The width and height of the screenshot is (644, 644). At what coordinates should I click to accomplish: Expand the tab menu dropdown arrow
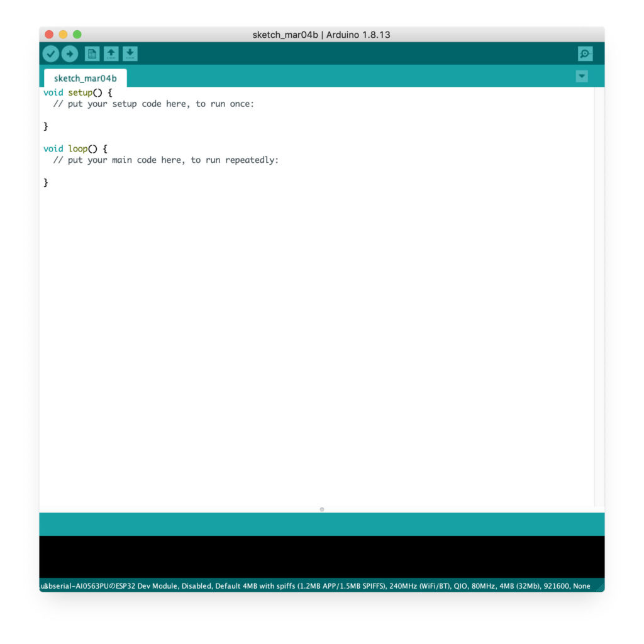(582, 76)
